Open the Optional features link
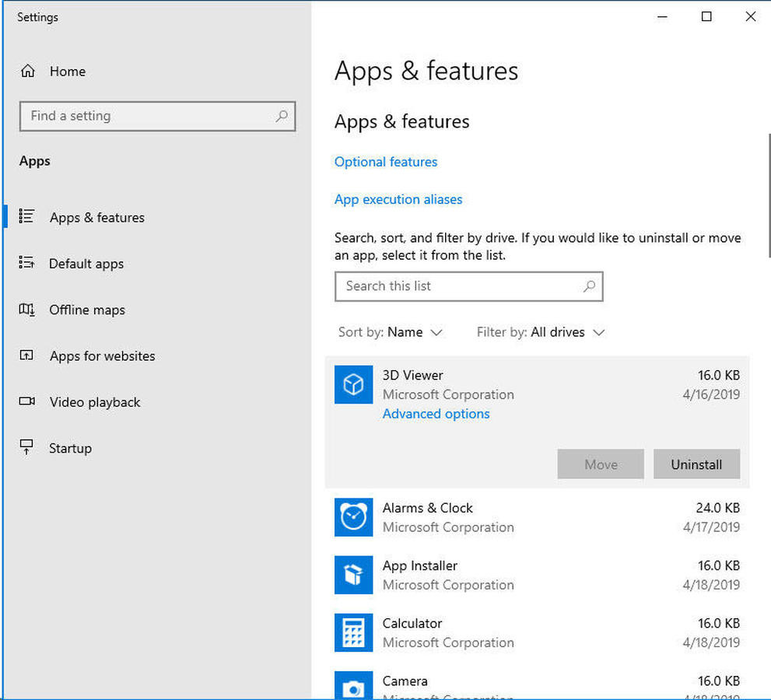Viewport: 771px width, 700px height. 386,162
